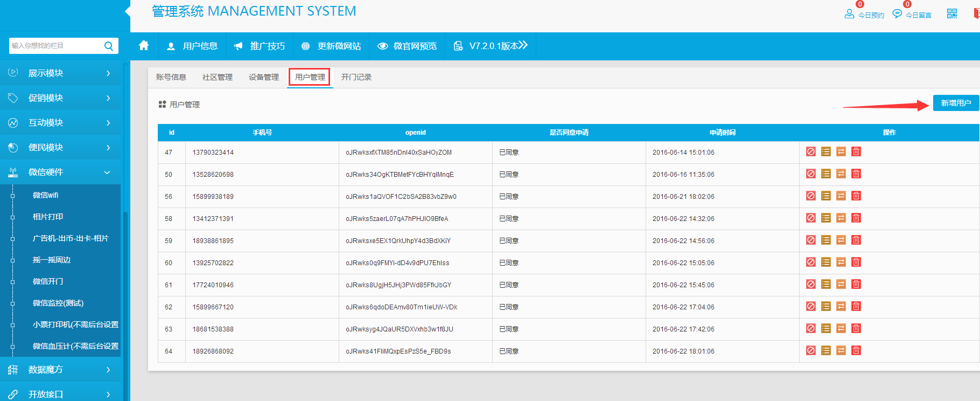Expand 开放接口 sidebar section
Viewport: 980px width, 401px height.
[x=60, y=394]
